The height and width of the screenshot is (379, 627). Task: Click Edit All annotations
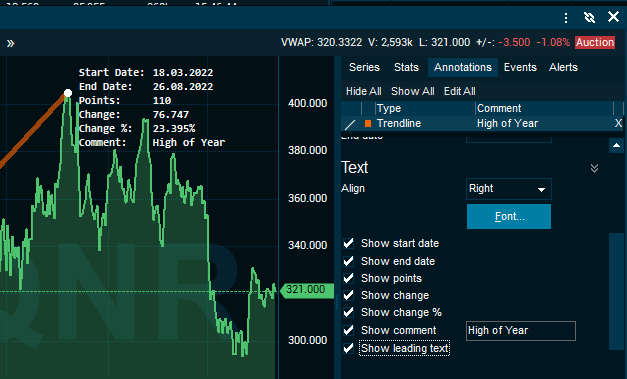pos(459,91)
